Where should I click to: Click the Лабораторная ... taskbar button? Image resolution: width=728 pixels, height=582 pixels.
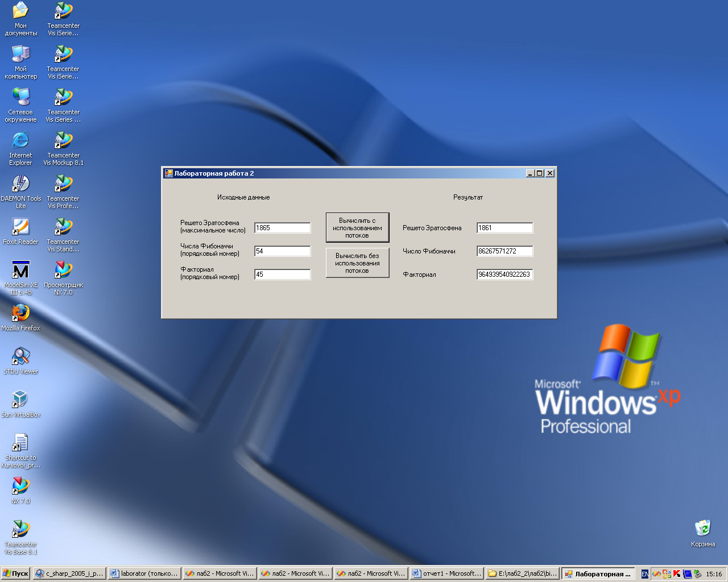(x=598, y=574)
